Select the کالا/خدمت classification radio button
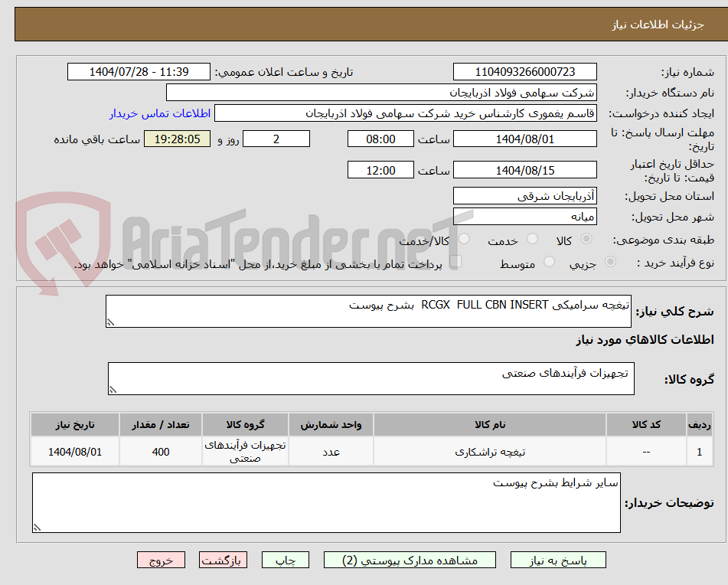This screenshot has width=728, height=585. click(463, 237)
